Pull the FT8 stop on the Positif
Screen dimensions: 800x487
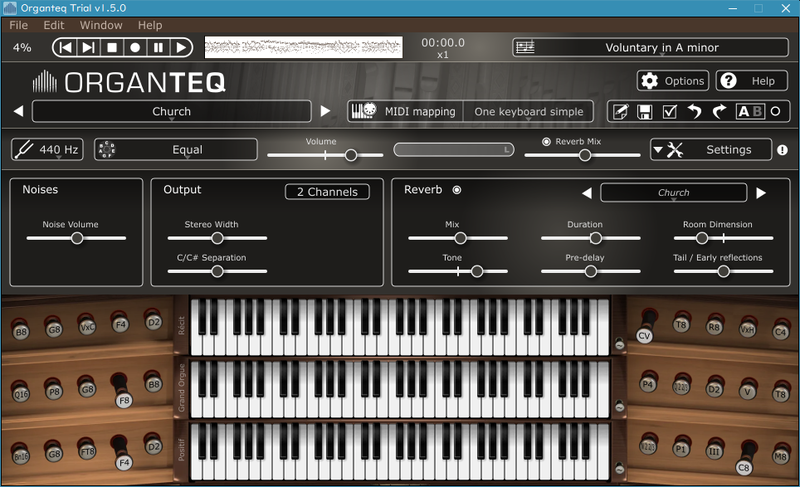click(87, 450)
